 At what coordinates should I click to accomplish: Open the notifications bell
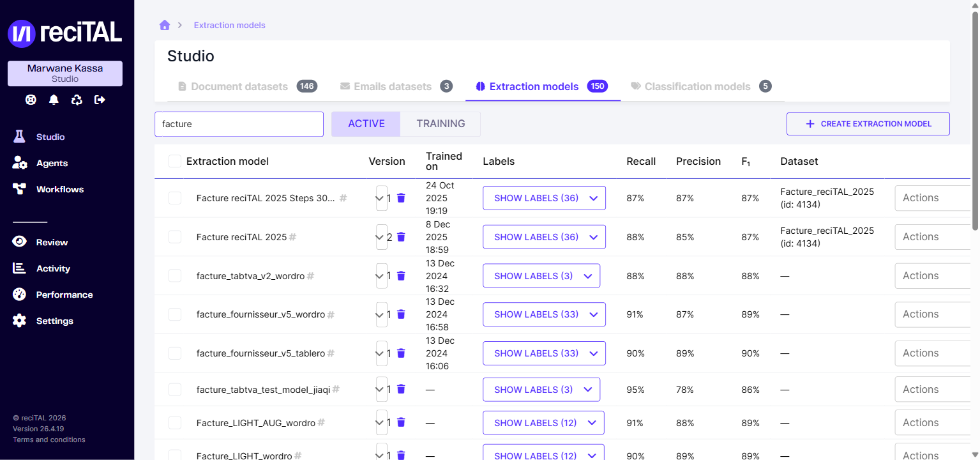(54, 100)
